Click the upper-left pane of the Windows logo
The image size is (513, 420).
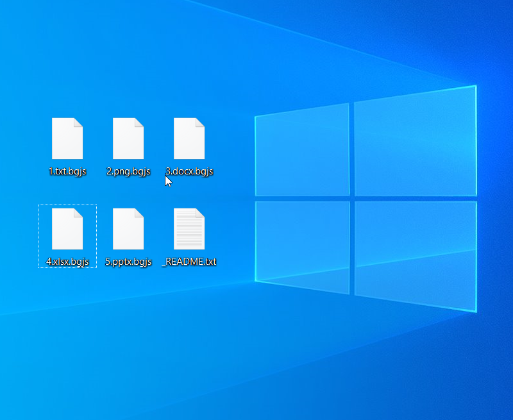302,151
